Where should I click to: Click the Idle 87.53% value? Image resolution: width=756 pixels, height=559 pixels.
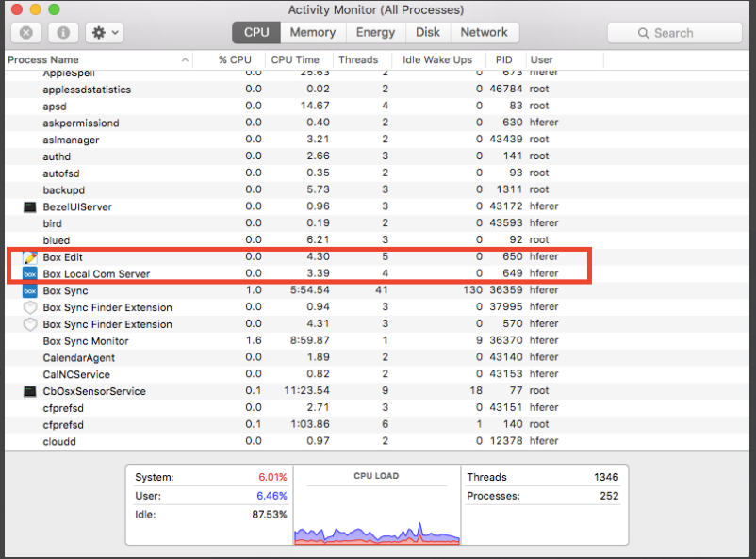269,515
